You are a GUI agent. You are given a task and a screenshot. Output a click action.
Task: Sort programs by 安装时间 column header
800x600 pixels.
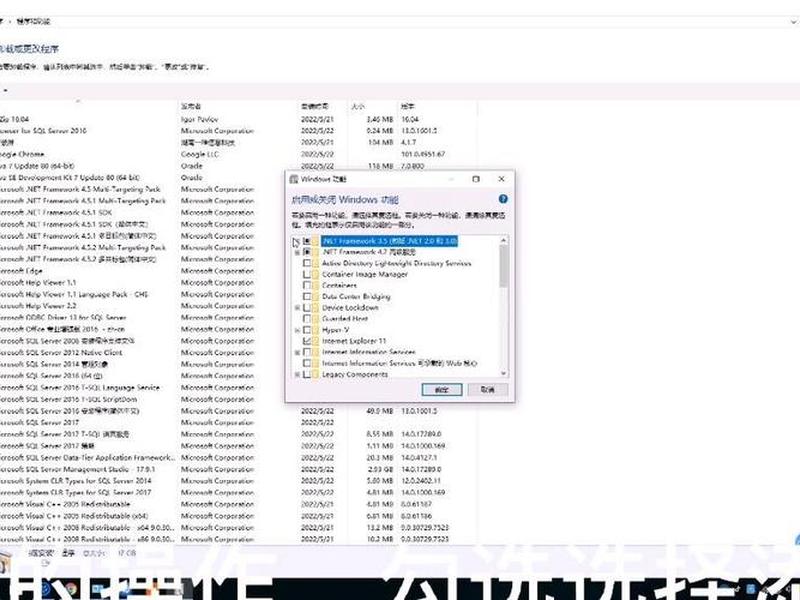pos(315,107)
